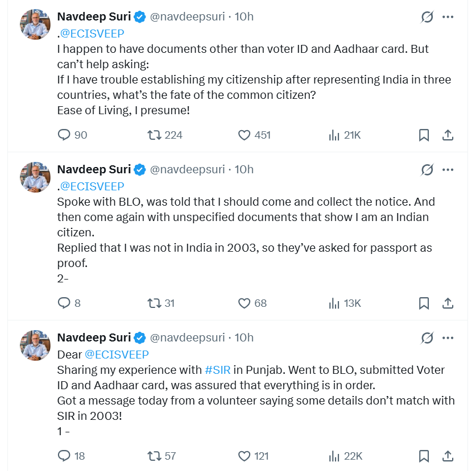Bookmark the first tweet about citizenship
This screenshot has height=471, width=476.
pyautogui.click(x=424, y=135)
